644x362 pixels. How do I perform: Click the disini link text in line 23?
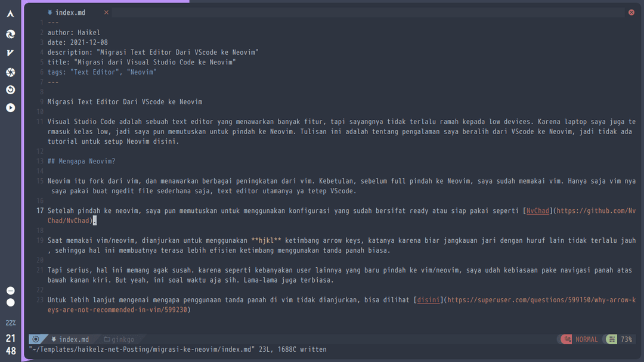click(428, 300)
